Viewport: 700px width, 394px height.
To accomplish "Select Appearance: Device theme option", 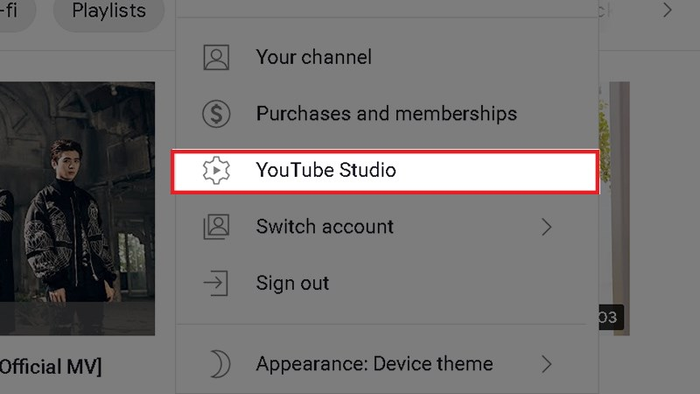I will (387, 364).
